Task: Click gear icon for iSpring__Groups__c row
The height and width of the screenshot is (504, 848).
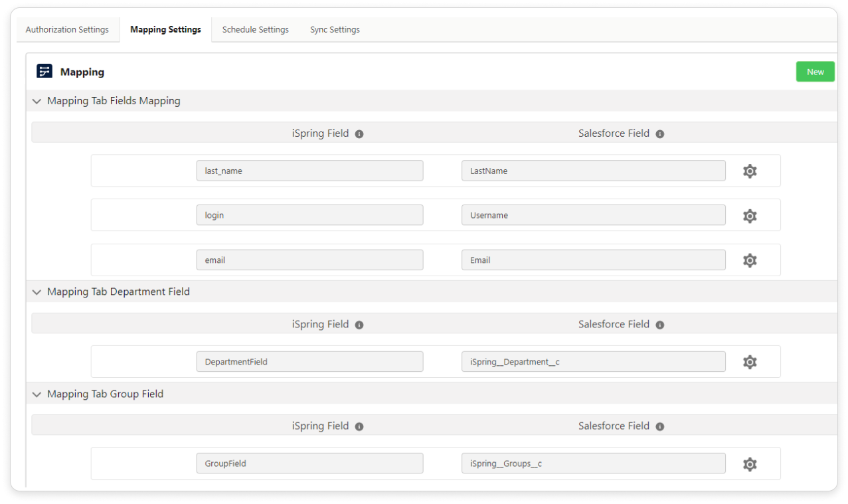Action: [x=750, y=464]
